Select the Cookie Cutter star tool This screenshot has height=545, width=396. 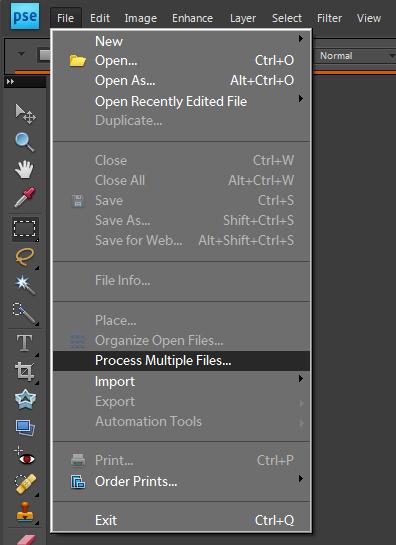point(25,399)
